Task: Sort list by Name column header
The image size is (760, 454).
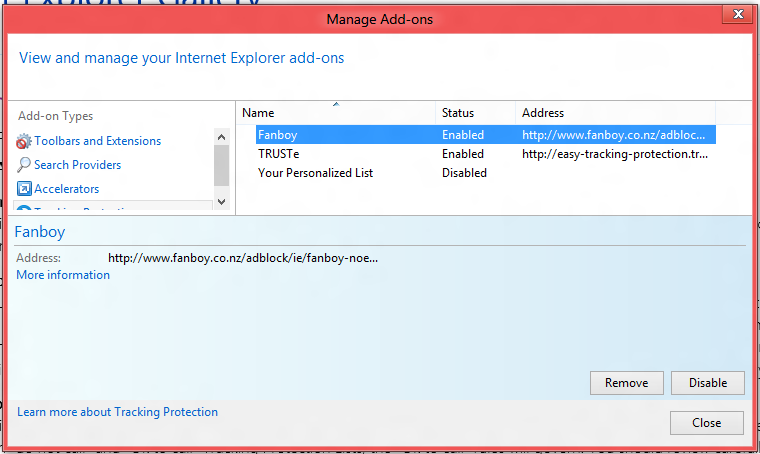Action: (x=336, y=113)
